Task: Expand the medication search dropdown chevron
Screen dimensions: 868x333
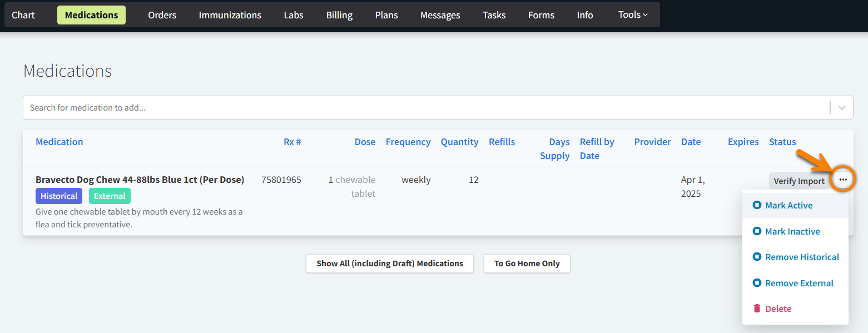Action: [842, 108]
